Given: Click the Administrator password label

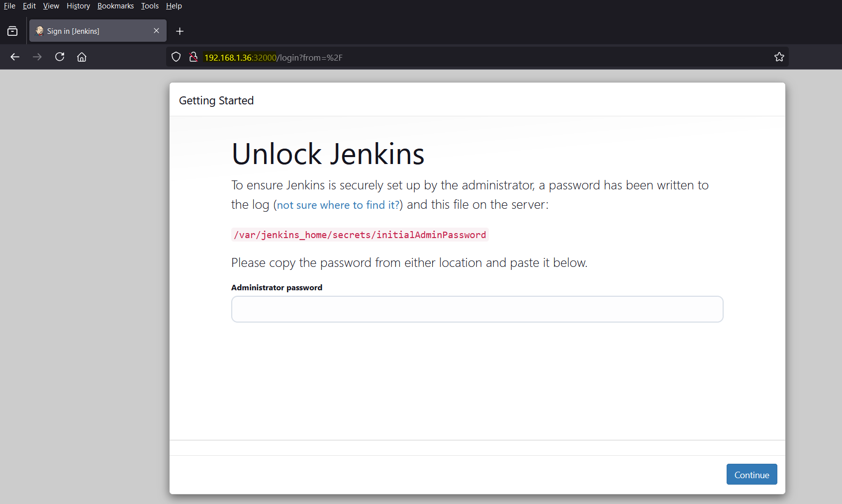Looking at the screenshot, I should pos(277,288).
